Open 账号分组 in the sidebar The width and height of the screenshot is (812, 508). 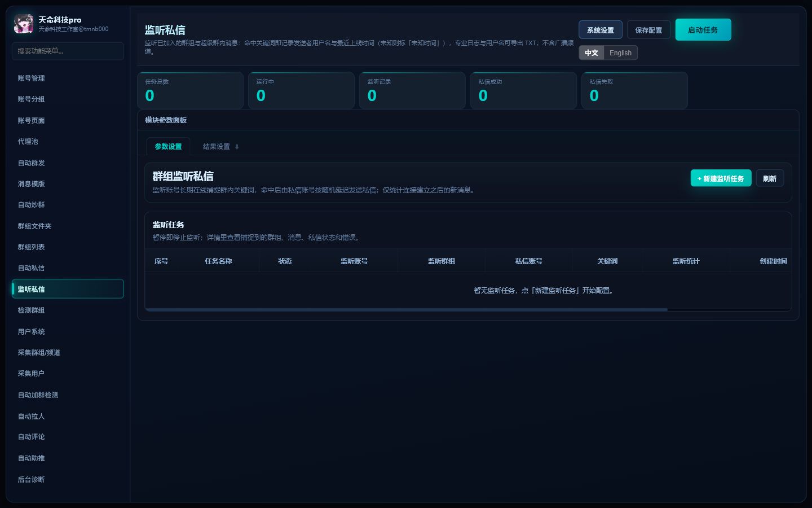(x=68, y=99)
